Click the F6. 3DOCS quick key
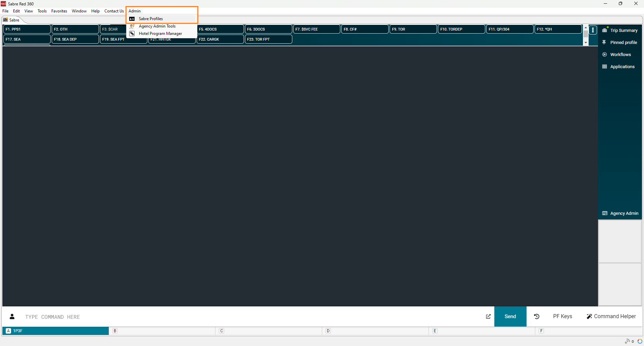The image size is (644, 346). [x=268, y=29]
